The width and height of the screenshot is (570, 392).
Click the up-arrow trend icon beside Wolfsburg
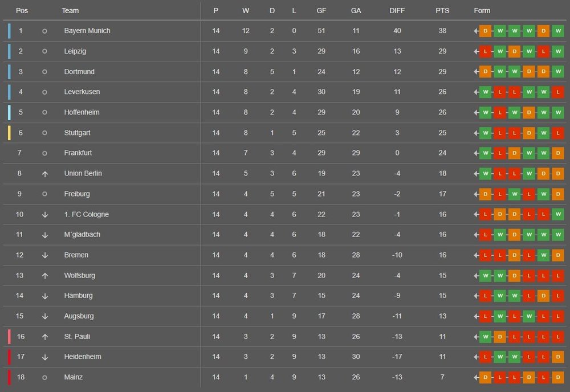(x=44, y=276)
